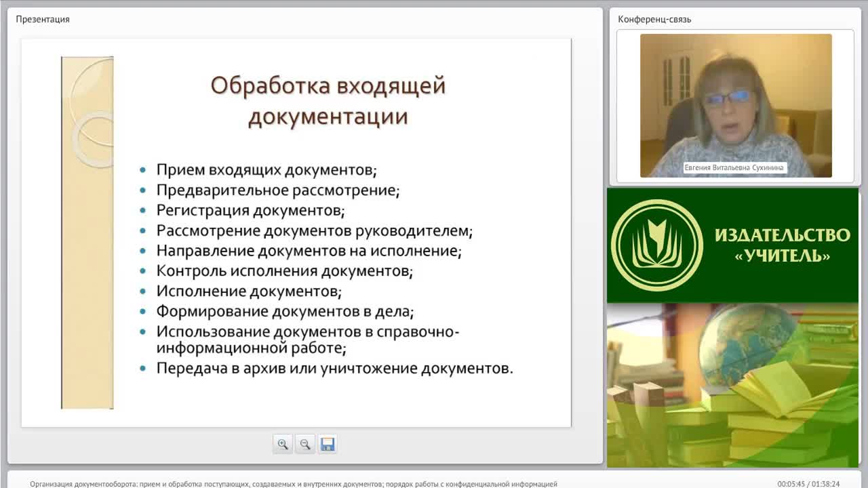This screenshot has height=488, width=868.
Task: Zoom out of the presentation slide
Action: (x=305, y=444)
